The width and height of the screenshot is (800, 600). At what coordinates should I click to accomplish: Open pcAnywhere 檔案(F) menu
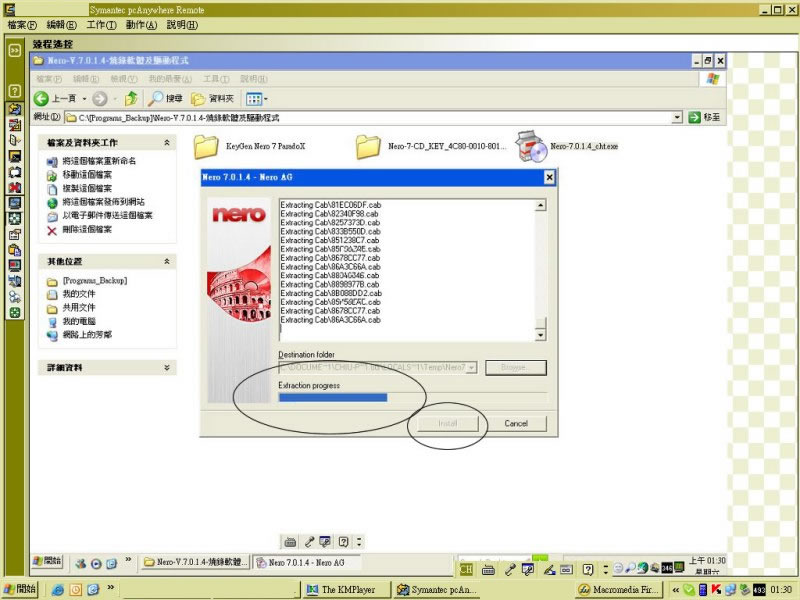(x=22, y=25)
